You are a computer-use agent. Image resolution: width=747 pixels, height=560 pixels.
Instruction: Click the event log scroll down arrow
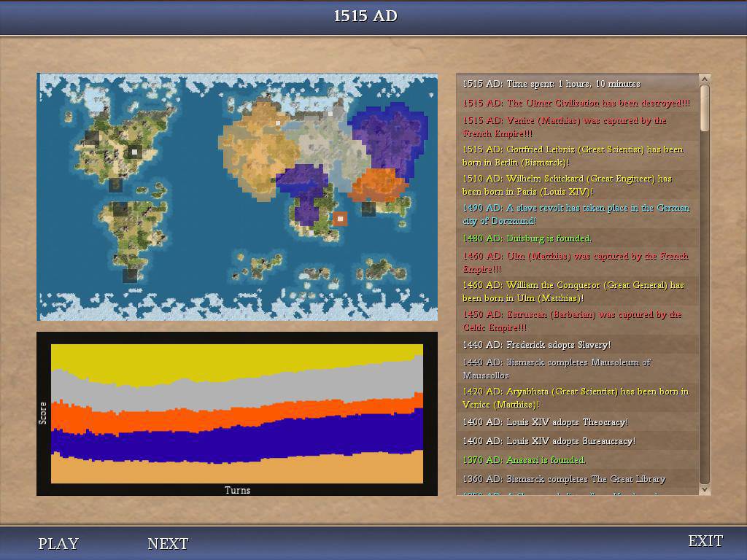705,489
